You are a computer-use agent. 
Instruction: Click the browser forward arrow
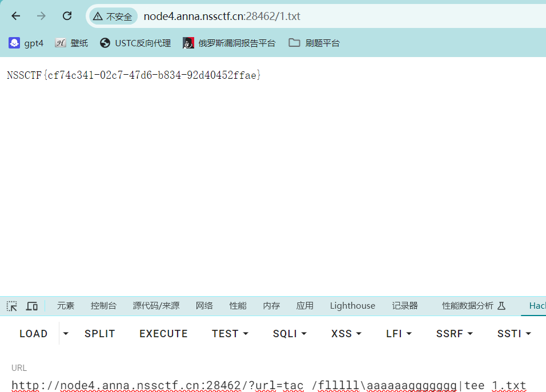click(x=41, y=16)
